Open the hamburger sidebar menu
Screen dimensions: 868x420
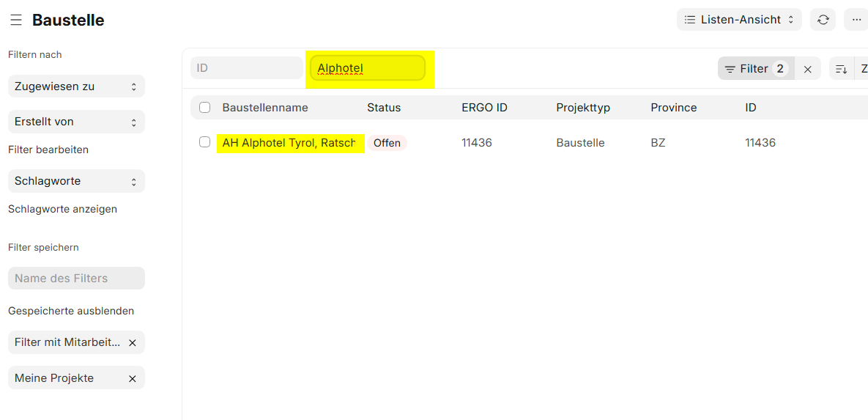pyautogui.click(x=15, y=21)
